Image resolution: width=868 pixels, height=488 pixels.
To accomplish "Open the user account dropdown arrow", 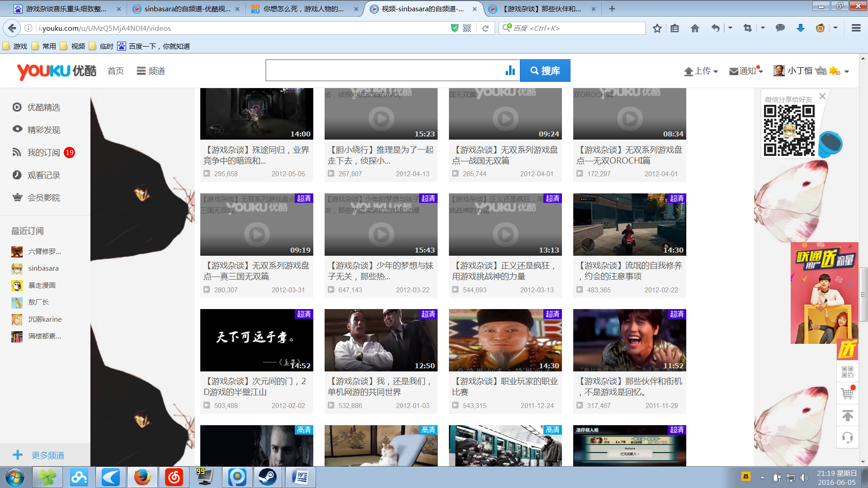I will pyautogui.click(x=847, y=71).
